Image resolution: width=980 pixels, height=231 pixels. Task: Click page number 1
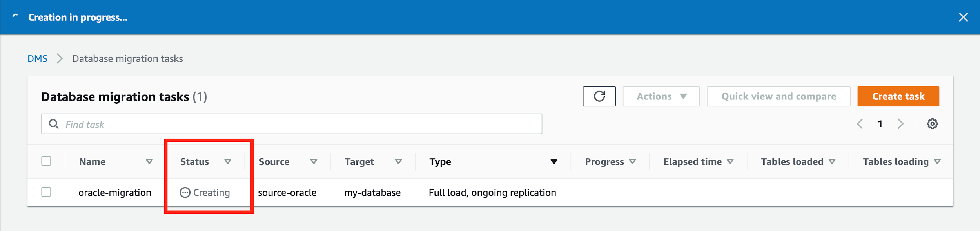(880, 124)
